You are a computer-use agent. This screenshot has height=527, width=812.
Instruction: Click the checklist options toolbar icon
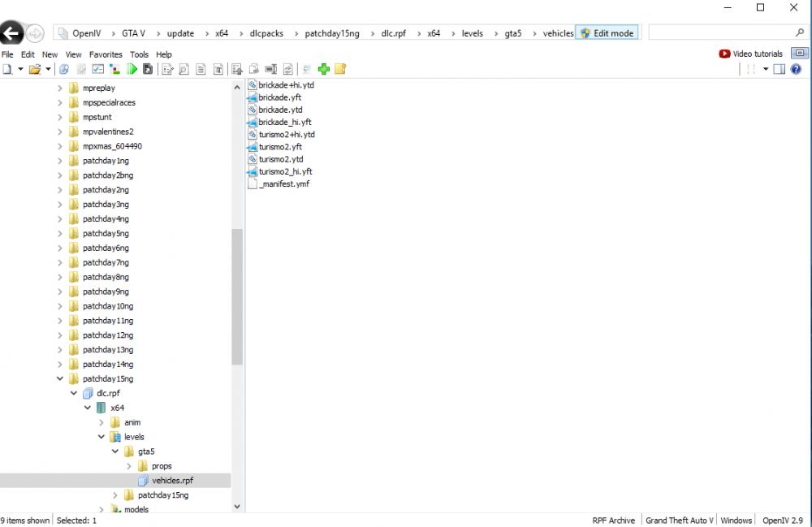click(98, 69)
